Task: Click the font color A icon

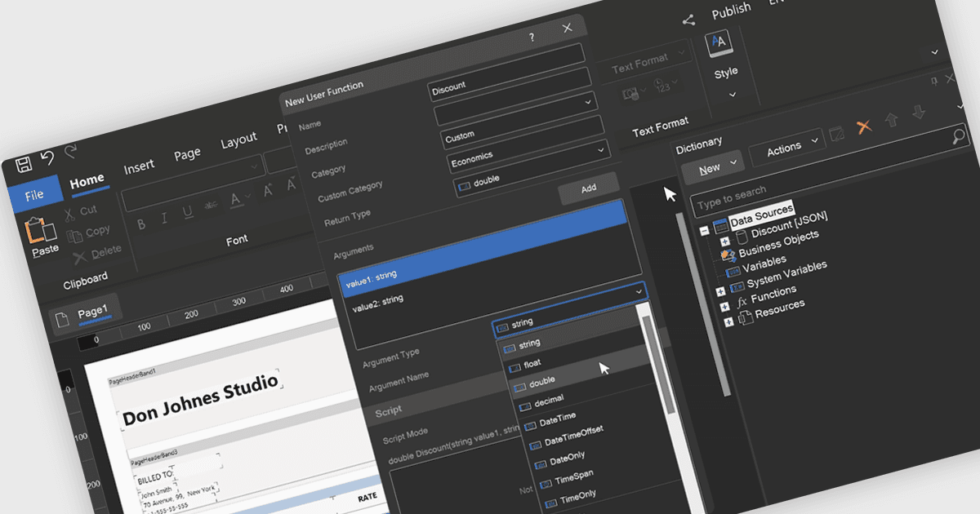Action: 235,199
